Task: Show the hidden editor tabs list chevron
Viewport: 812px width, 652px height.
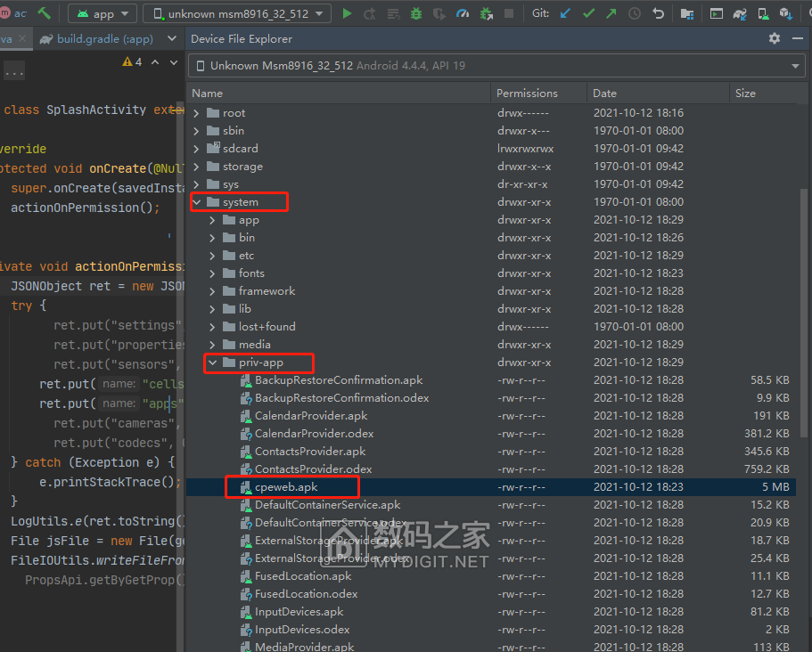Action: tap(172, 38)
